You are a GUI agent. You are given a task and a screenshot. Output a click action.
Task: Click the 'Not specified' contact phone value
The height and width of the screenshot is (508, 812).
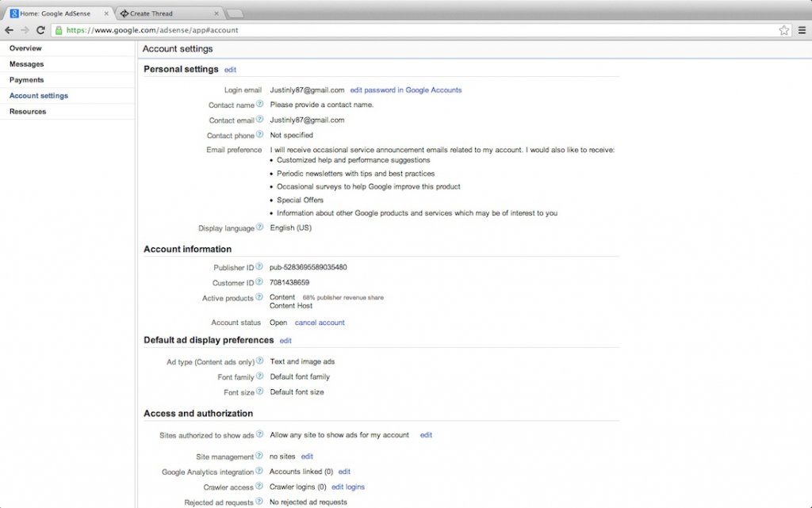coord(292,135)
